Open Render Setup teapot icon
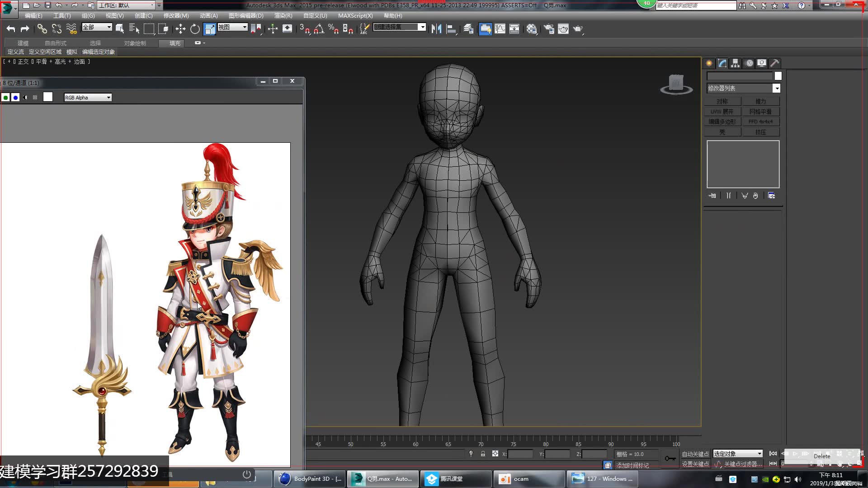868x488 pixels. tap(549, 29)
